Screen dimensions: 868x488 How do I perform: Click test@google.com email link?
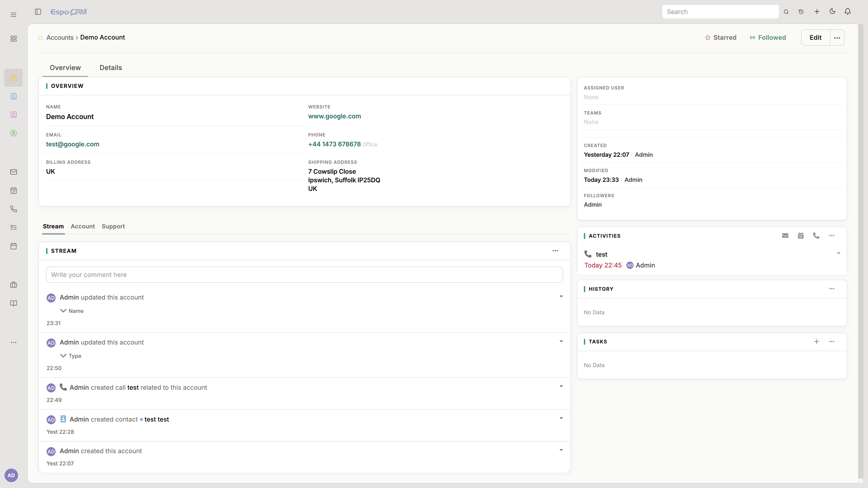(72, 144)
